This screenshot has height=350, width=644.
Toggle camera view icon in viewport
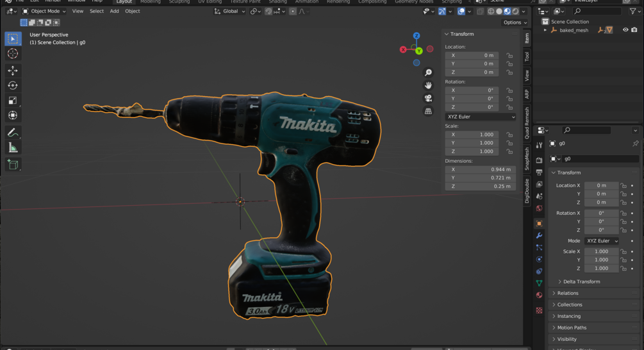(429, 98)
